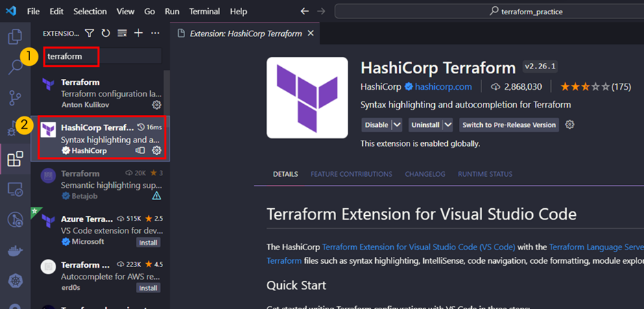This screenshot has height=309, width=644.
Task: Click the large HashiCorp Terraform logo
Action: 307,98
